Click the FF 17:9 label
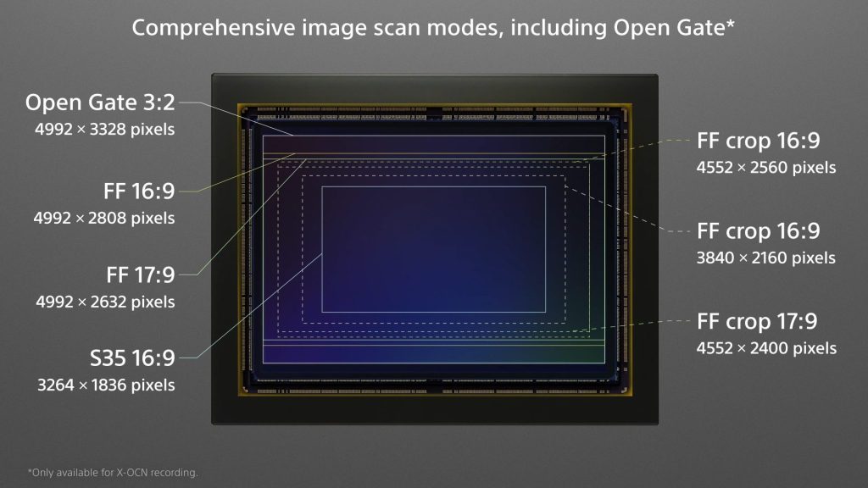868x488 pixels. pos(140,275)
